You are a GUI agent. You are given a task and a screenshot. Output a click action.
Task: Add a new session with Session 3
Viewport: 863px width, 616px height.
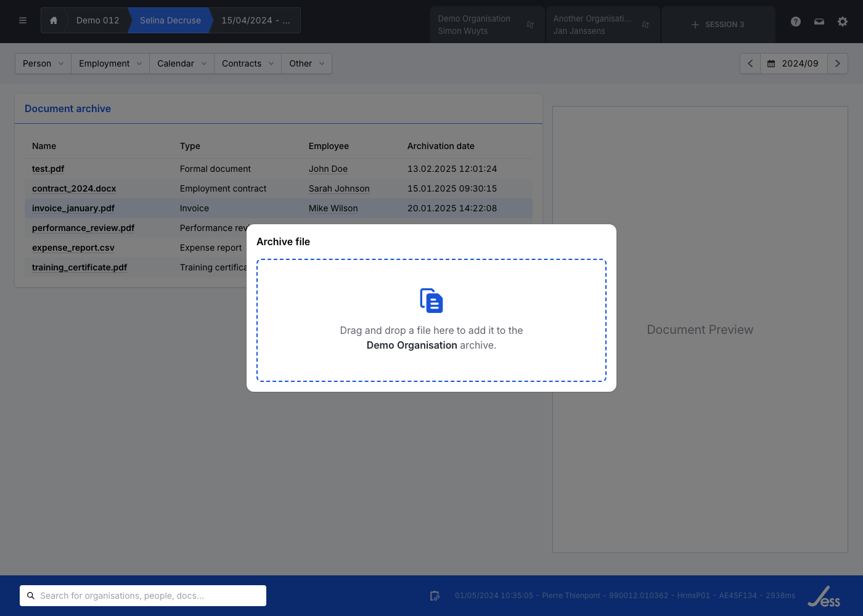pos(718,25)
